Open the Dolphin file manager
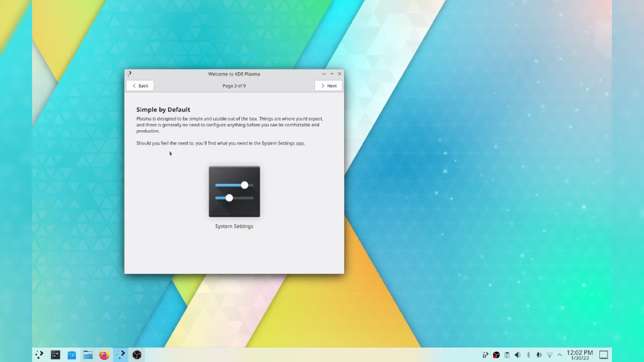The height and width of the screenshot is (362, 644). pyautogui.click(x=88, y=354)
